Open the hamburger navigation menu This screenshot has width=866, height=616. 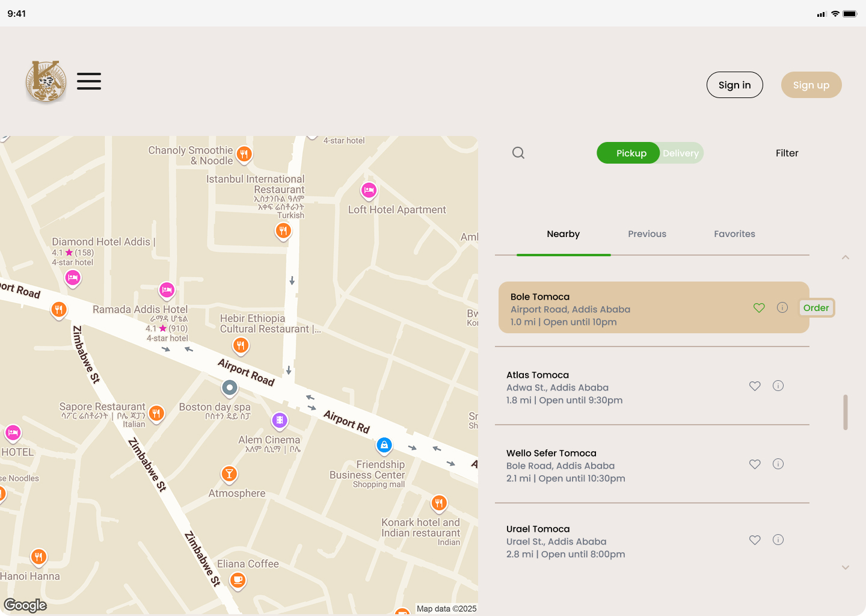pyautogui.click(x=89, y=81)
